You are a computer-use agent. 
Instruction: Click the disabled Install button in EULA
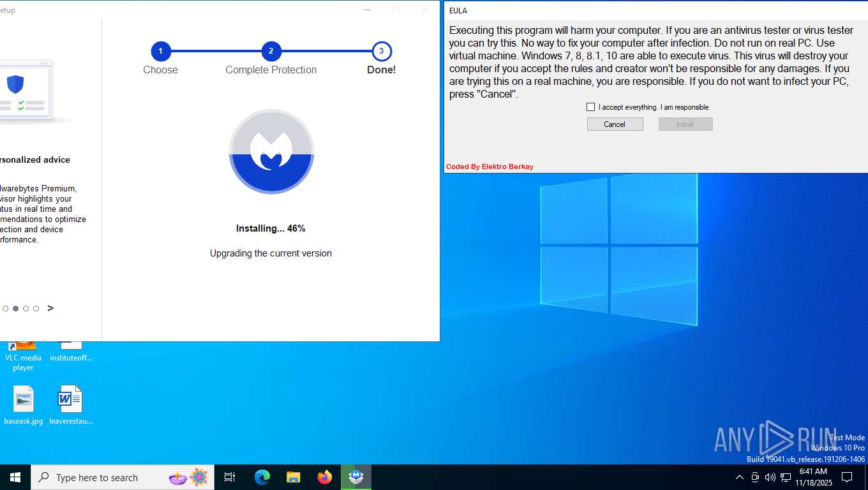click(x=685, y=124)
